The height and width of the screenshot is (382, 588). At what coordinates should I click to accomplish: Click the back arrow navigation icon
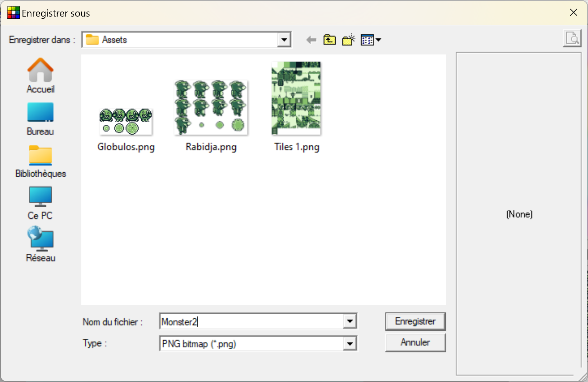(x=311, y=40)
